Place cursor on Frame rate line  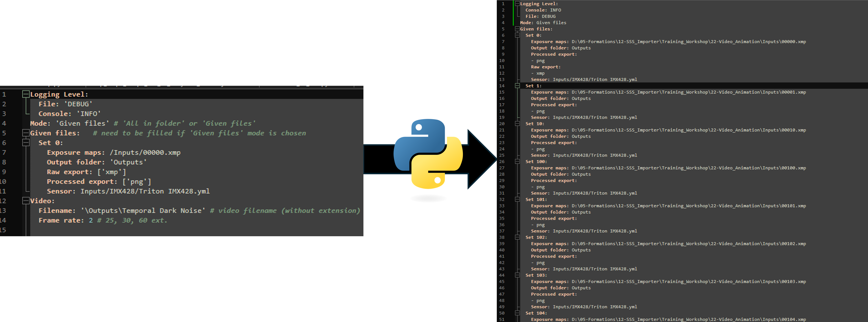tap(103, 220)
